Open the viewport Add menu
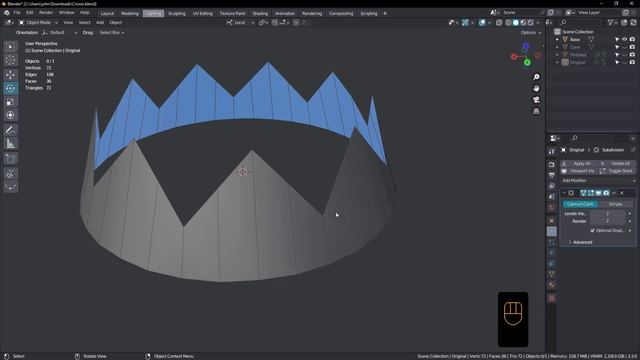Screen dimensions: 640x360 pos(100,22)
